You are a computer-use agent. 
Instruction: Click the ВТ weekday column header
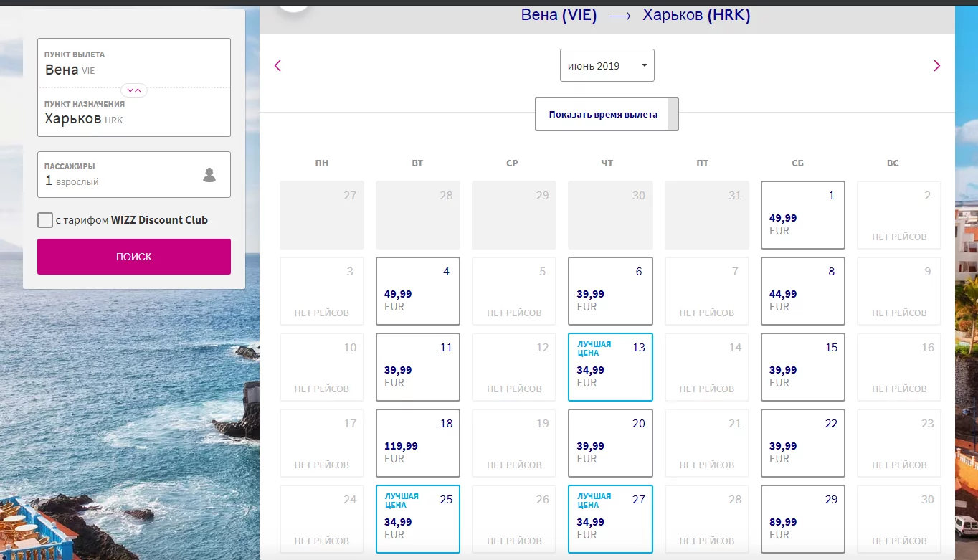coord(418,163)
